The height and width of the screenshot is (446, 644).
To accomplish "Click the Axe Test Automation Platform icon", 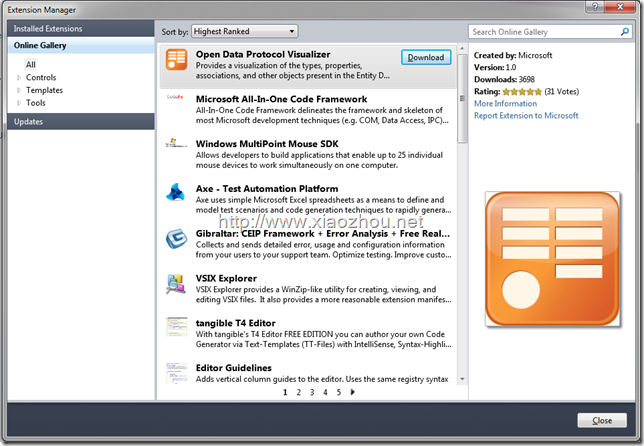I will [176, 192].
